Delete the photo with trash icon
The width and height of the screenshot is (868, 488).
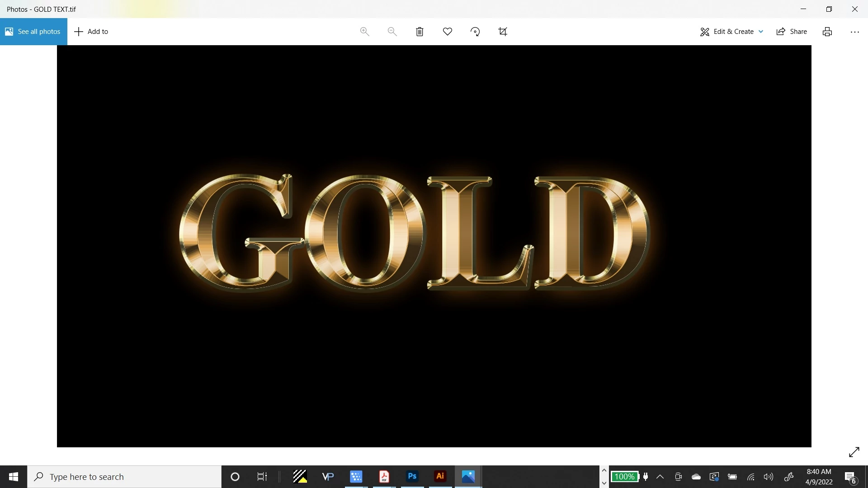pyautogui.click(x=420, y=32)
